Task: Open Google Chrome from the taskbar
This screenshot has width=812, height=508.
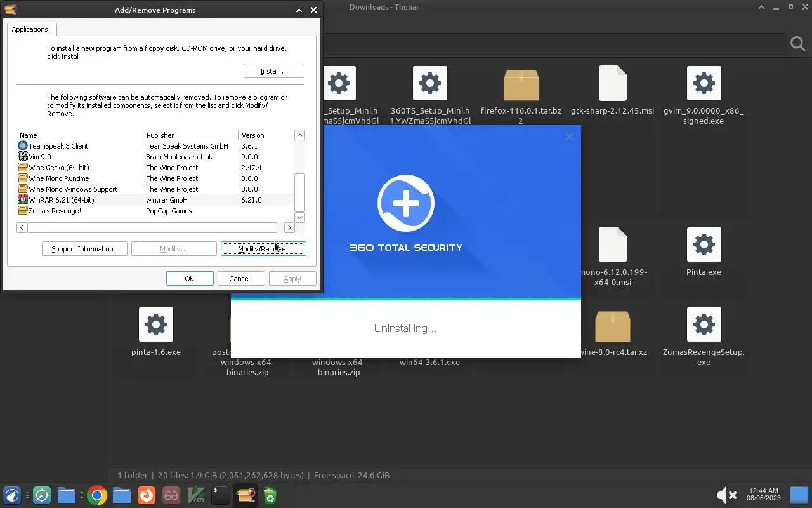Action: pos(97,495)
